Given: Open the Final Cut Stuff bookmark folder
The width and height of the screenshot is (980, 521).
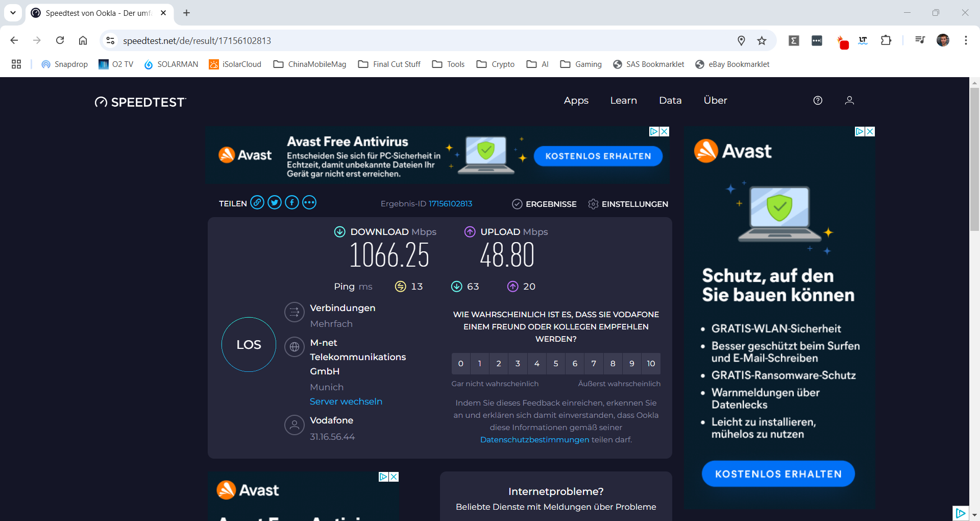Looking at the screenshot, I should (x=389, y=64).
